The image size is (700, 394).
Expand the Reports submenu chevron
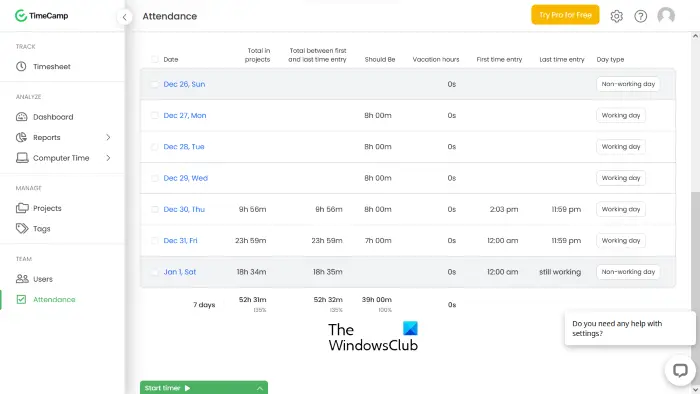[108, 137]
